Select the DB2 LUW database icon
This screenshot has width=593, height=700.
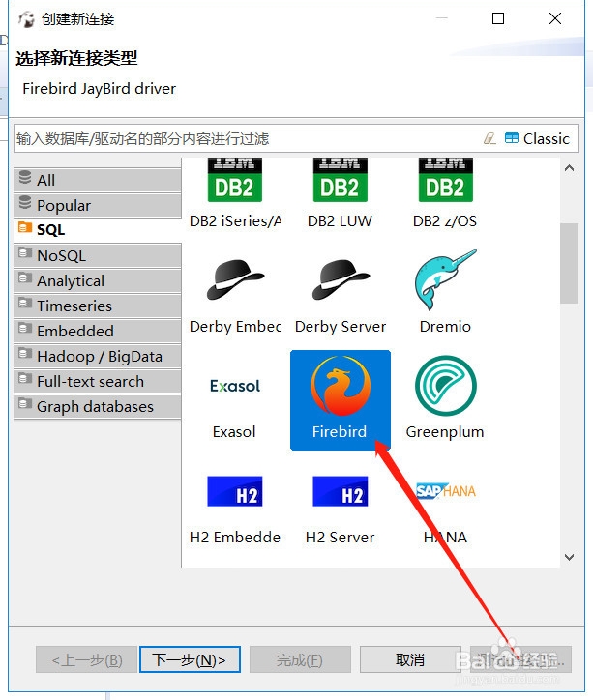(x=341, y=181)
